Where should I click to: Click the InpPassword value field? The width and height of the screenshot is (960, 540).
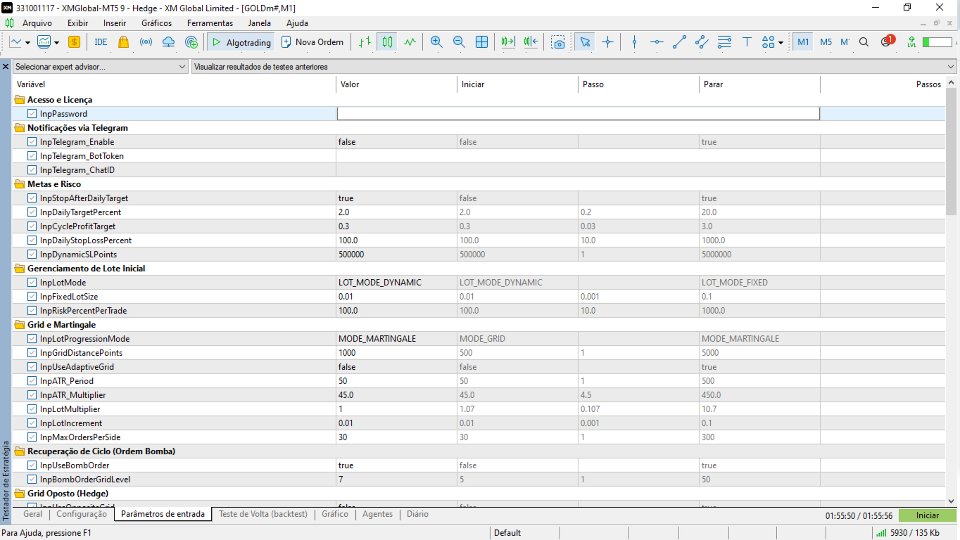point(578,114)
